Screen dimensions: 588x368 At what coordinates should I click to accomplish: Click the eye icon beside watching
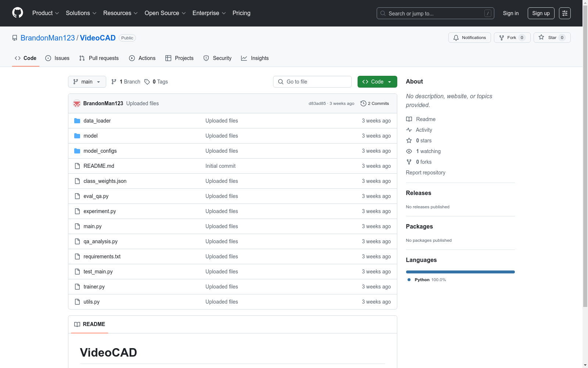tap(409, 151)
